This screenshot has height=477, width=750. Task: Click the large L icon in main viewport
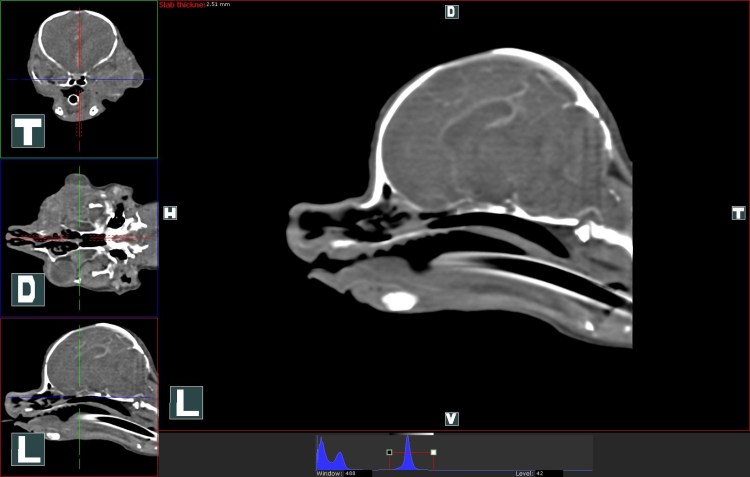[x=186, y=402]
